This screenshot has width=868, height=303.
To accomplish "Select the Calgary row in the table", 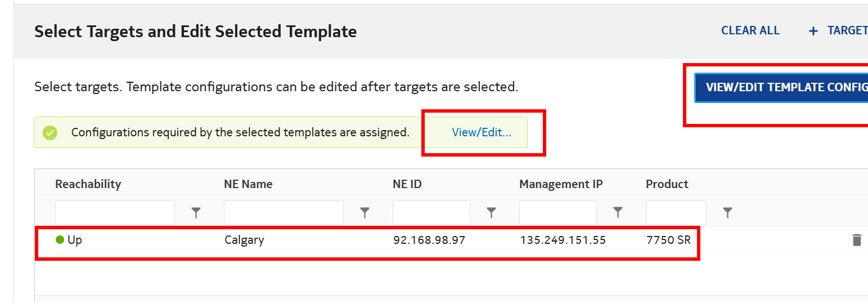I will pyautogui.click(x=244, y=240).
